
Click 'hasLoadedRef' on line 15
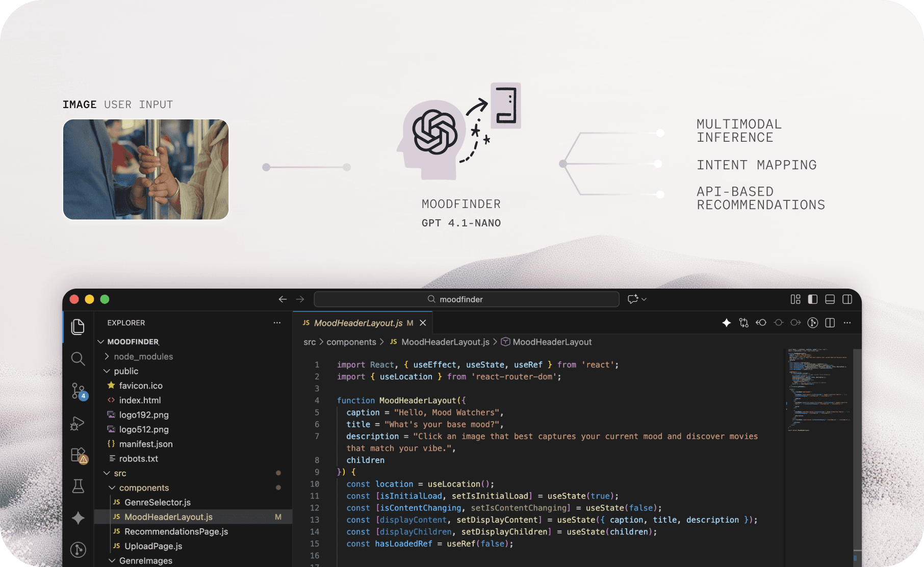tap(403, 544)
